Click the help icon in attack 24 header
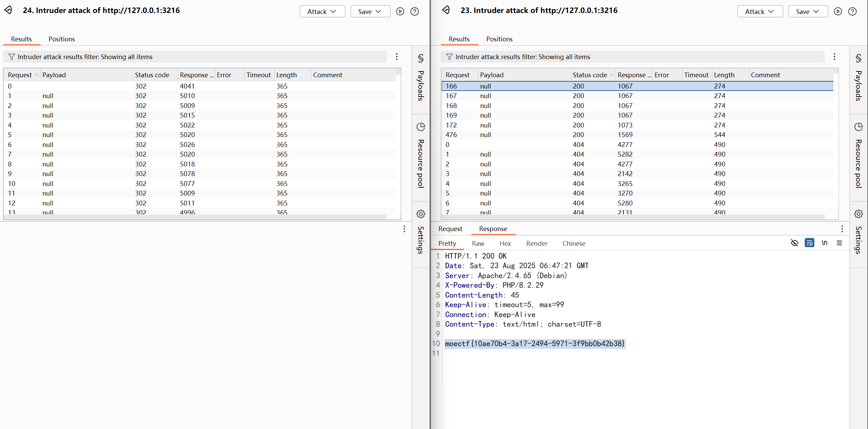Screen dimensions: 868x429 (x=415, y=12)
